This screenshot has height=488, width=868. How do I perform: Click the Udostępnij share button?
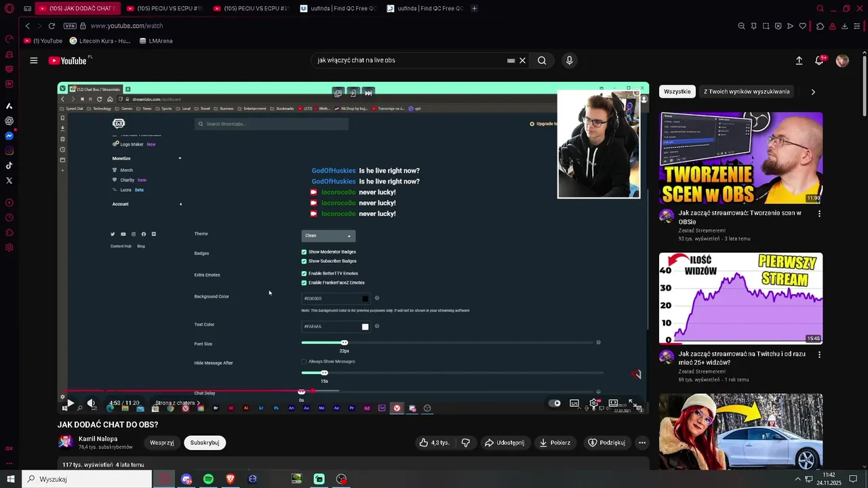[x=505, y=443]
